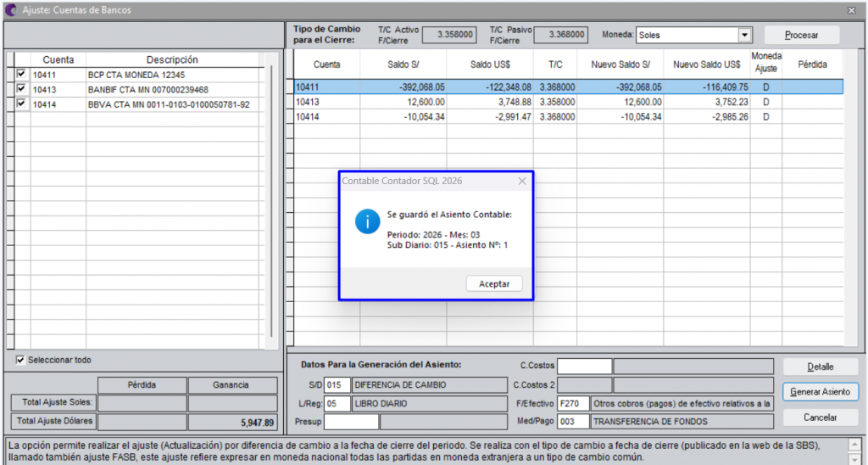Viewport: 868px width, 465px height.
Task: Click the help text scroll up arrow
Action: (x=854, y=445)
